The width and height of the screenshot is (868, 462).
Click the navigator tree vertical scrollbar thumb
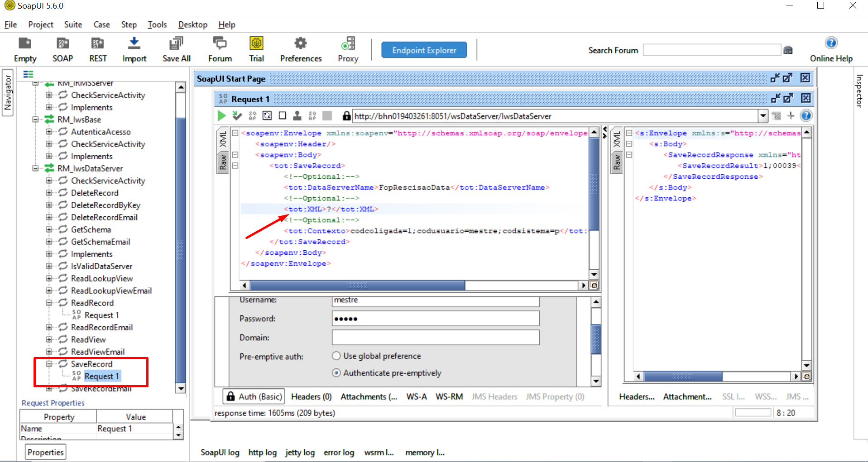click(x=180, y=250)
